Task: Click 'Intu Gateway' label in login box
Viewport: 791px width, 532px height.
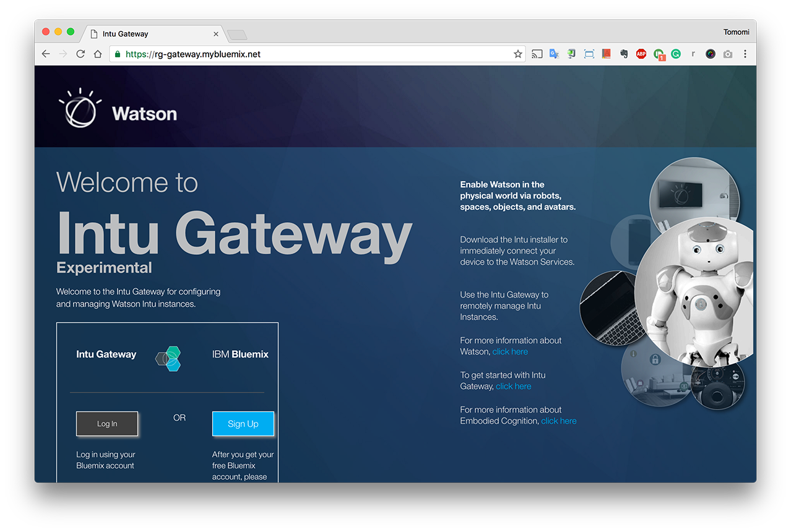Action: [106, 354]
